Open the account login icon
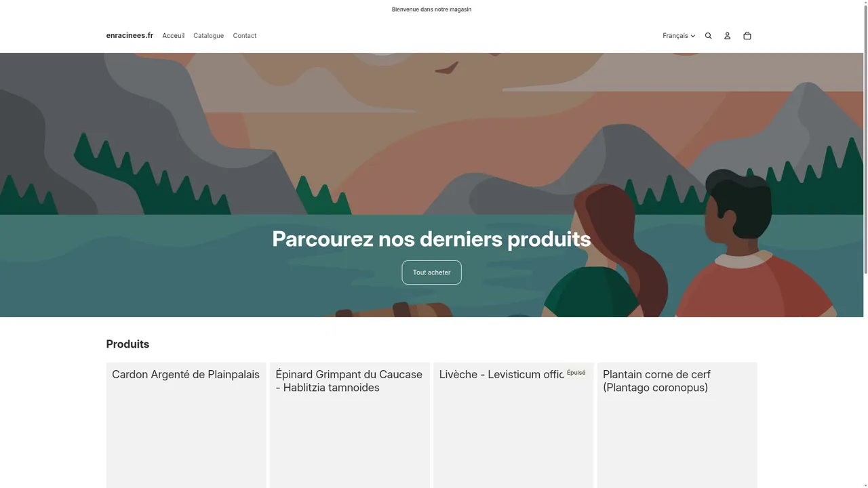868x488 pixels. pos(727,36)
